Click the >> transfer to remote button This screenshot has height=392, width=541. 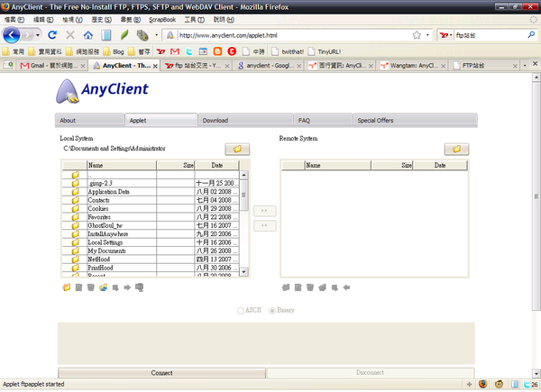pos(264,211)
